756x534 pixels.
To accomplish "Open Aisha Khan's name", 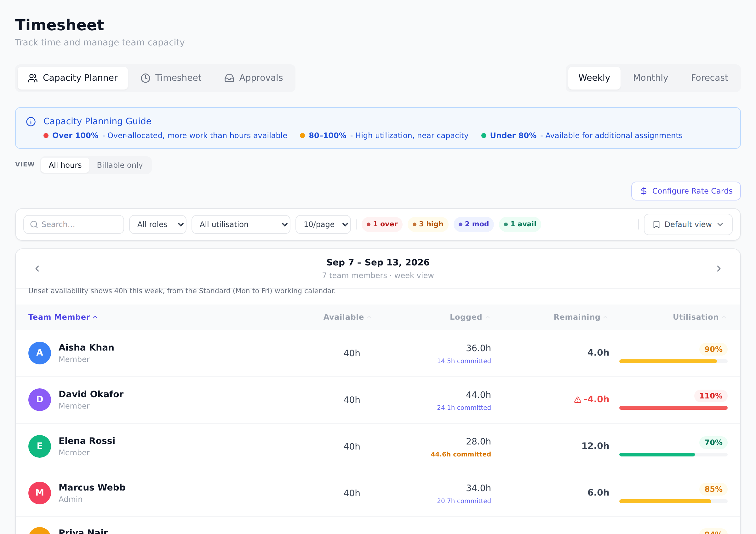I will point(86,348).
